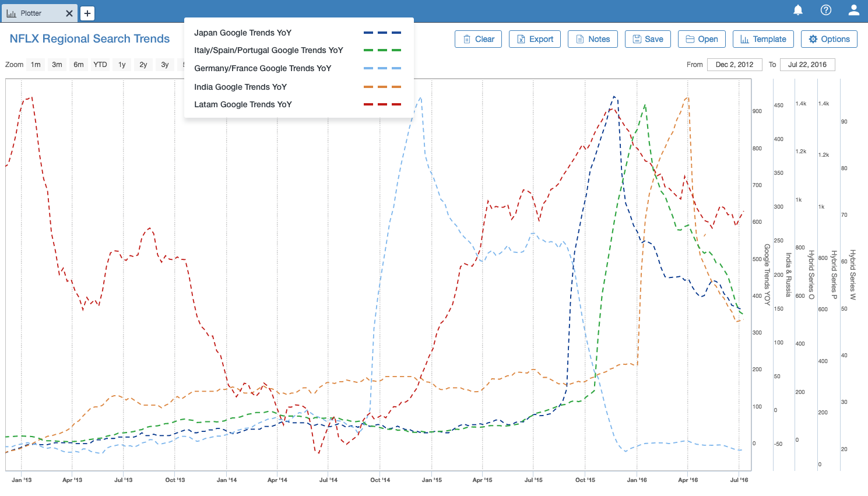Open help via the question mark icon
This screenshot has width=868, height=496.
point(826,10)
